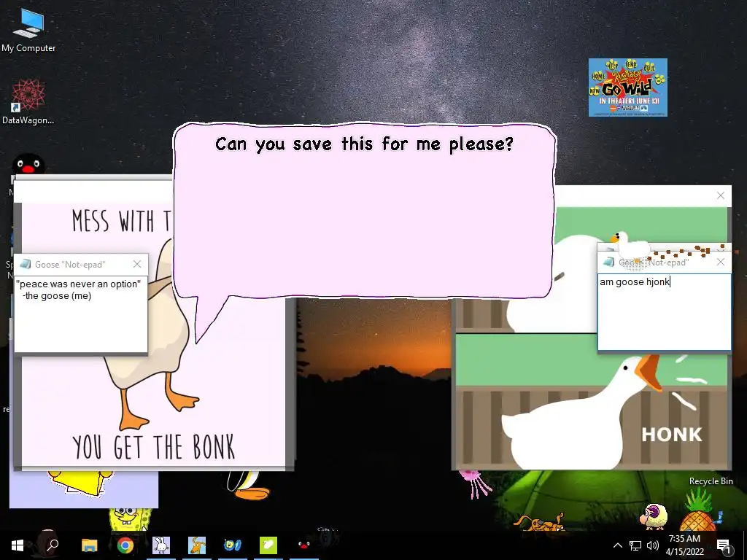
Task: Click the text area reading 'am goose hjonk'
Action: point(664,311)
